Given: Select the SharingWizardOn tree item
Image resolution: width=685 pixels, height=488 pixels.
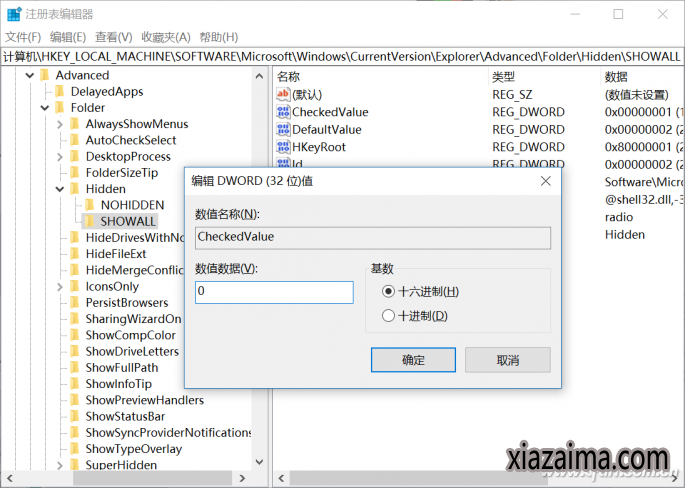Looking at the screenshot, I should click(x=133, y=319).
